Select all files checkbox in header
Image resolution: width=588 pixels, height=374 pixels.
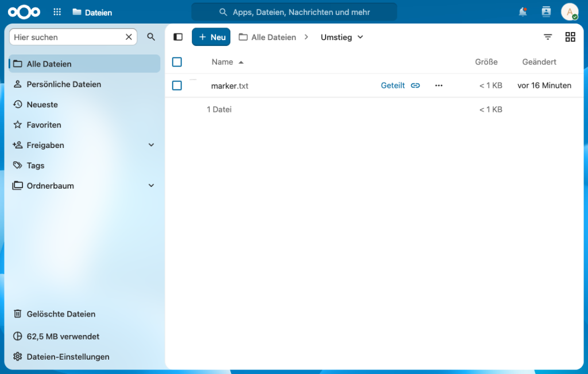(177, 62)
